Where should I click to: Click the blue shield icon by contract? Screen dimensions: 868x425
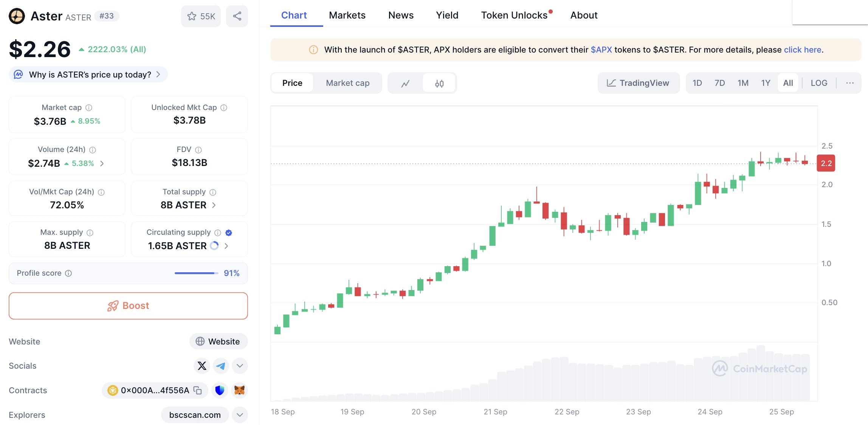pos(220,390)
